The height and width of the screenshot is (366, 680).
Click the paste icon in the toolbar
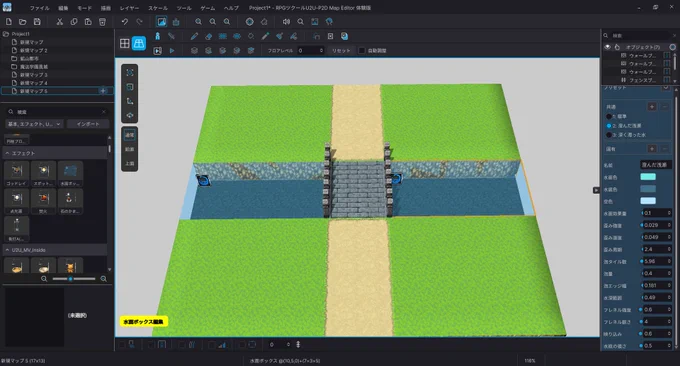pyautogui.click(x=88, y=21)
